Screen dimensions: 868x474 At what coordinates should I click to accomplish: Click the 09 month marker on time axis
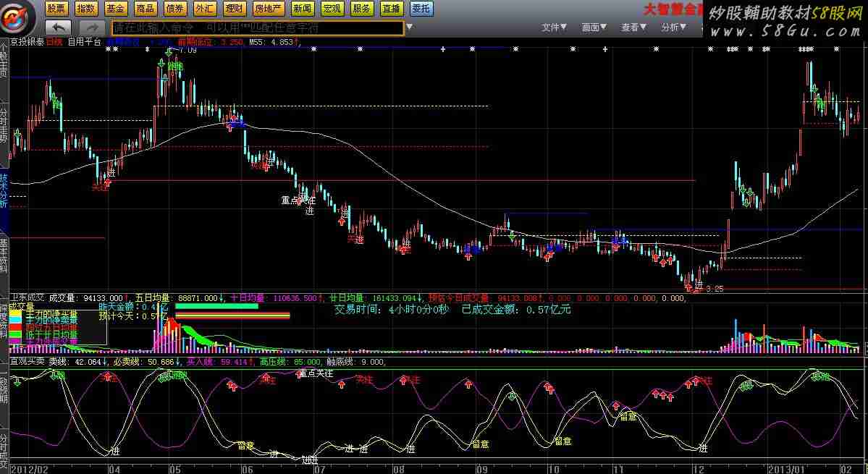pos(481,469)
